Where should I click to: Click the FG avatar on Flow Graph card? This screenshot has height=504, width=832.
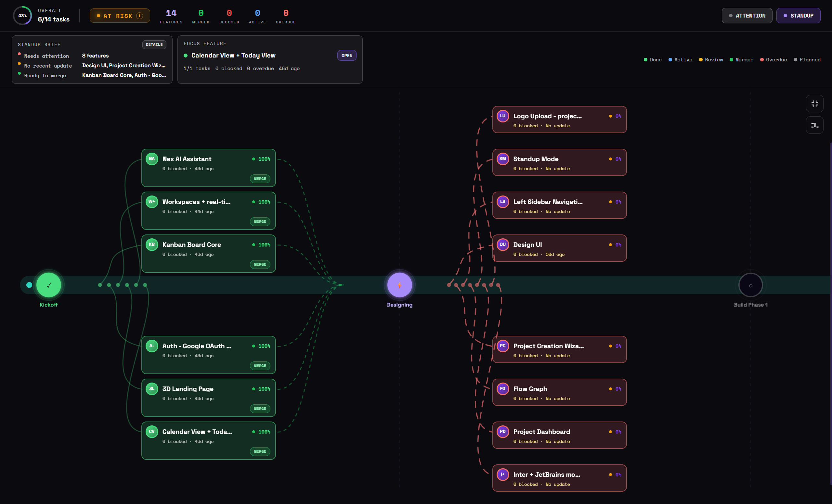tap(503, 388)
